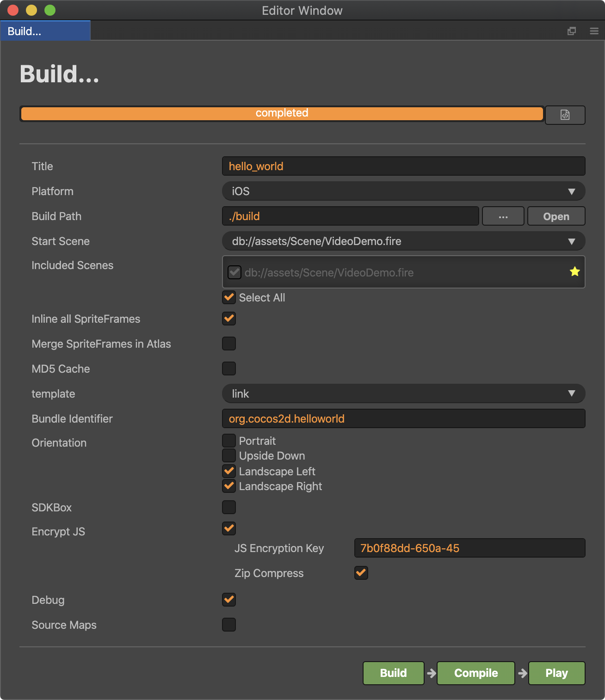Enable the MD5 Cache checkbox

229,368
